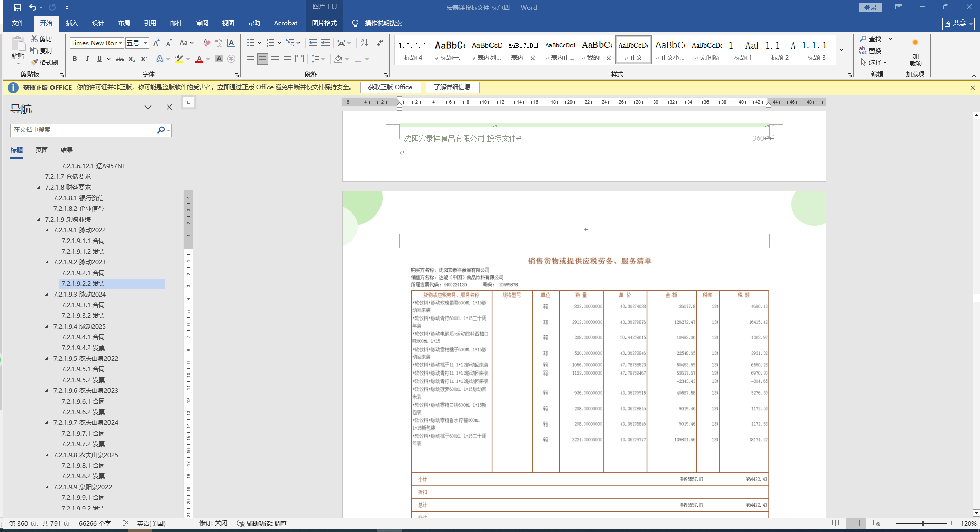Screen dimensions: 980x532
Task: Switch to the 布局 ribbon tab
Action: 124,23
